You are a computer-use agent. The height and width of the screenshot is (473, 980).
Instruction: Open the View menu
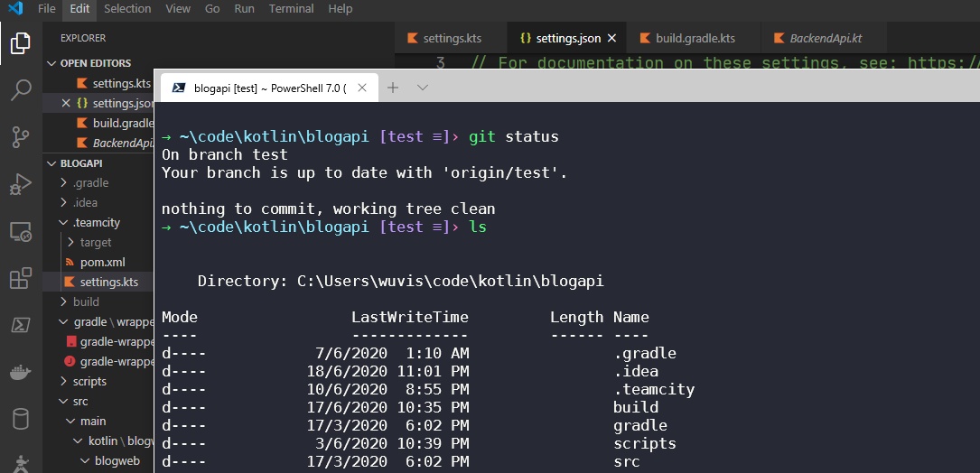(178, 9)
